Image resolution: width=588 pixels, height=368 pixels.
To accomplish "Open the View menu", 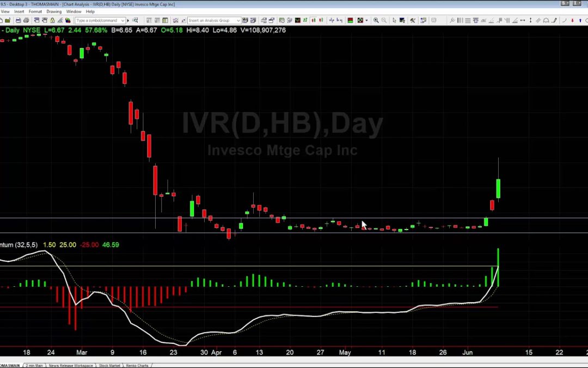I will [x=5, y=11].
